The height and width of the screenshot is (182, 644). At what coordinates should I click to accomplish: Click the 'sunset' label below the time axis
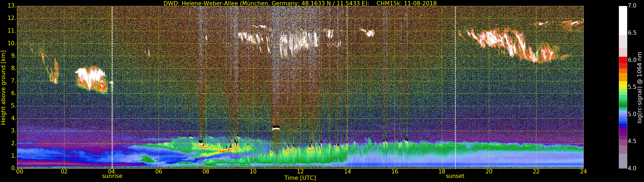pos(455,176)
